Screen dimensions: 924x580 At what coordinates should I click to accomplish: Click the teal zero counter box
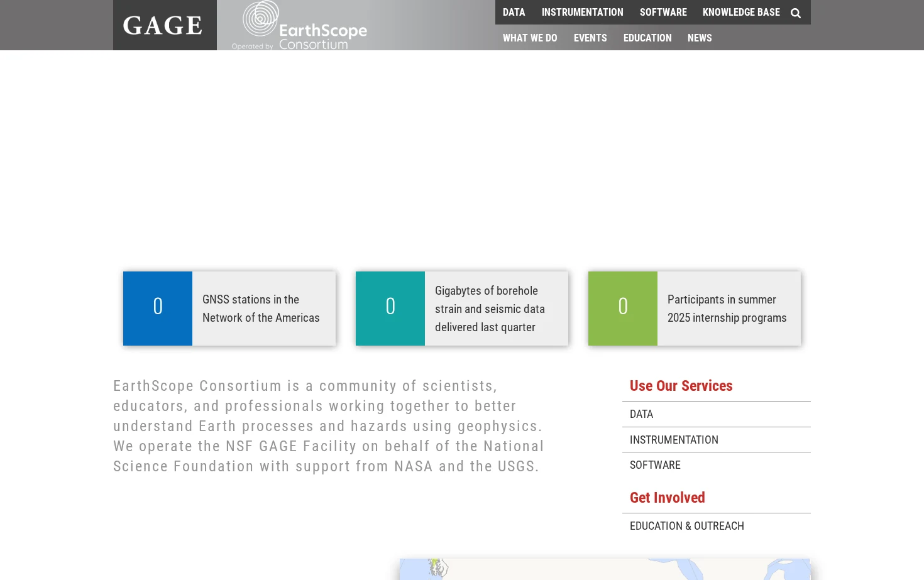click(390, 309)
